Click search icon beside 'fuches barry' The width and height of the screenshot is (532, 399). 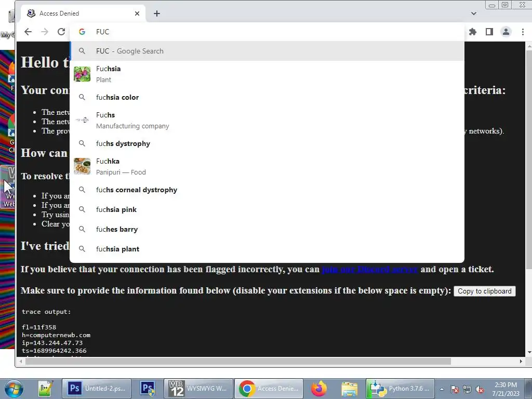pyautogui.click(x=82, y=229)
